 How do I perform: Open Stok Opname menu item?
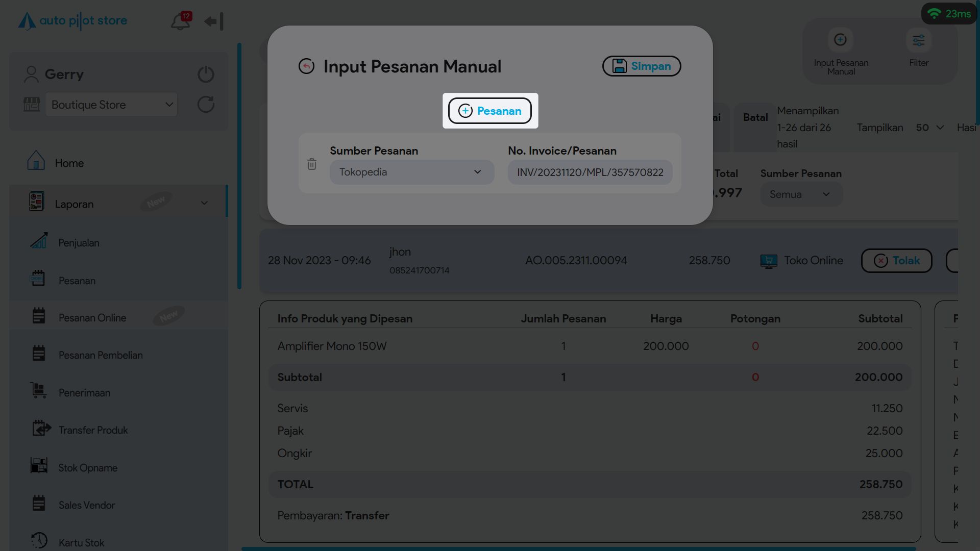[x=87, y=468]
